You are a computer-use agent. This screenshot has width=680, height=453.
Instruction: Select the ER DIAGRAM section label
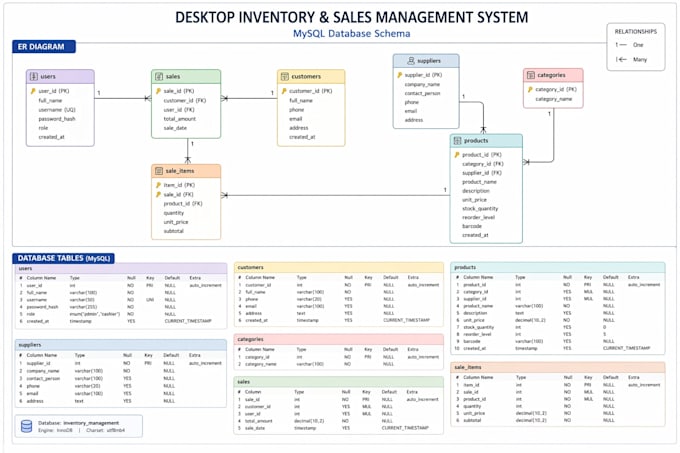tap(44, 47)
